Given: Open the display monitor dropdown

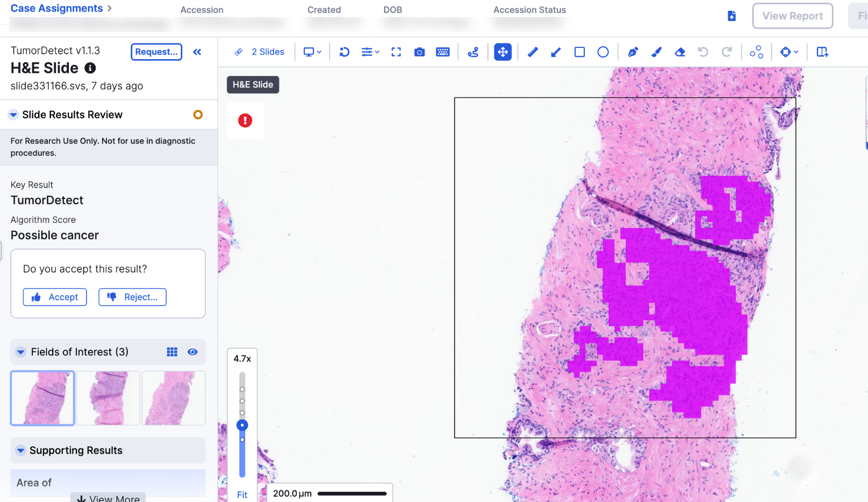Looking at the screenshot, I should (312, 52).
